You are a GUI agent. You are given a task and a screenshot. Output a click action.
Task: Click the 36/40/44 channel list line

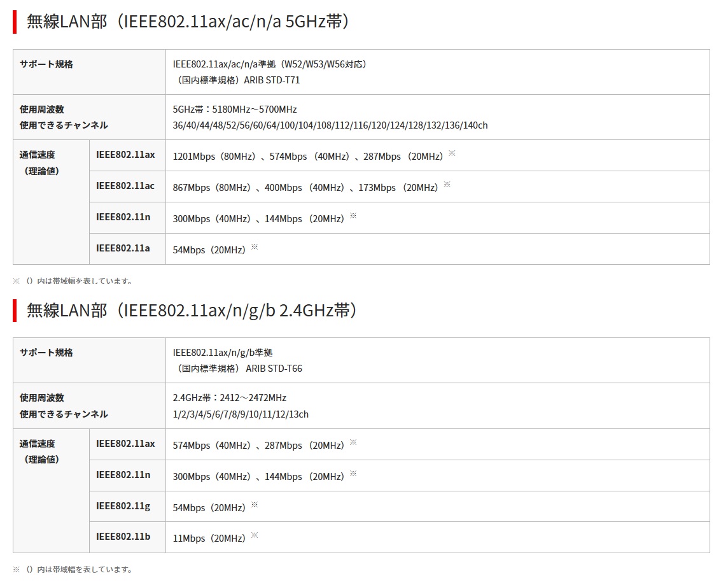pyautogui.click(x=330, y=125)
